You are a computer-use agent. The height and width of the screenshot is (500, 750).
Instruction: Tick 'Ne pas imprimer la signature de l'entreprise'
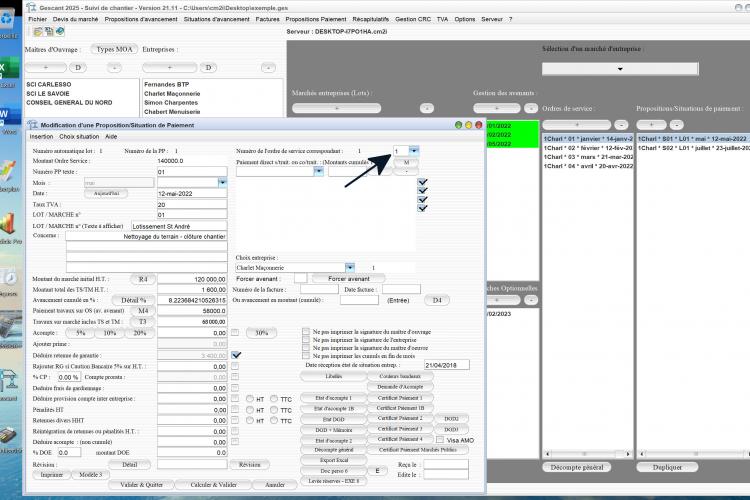[x=306, y=340]
